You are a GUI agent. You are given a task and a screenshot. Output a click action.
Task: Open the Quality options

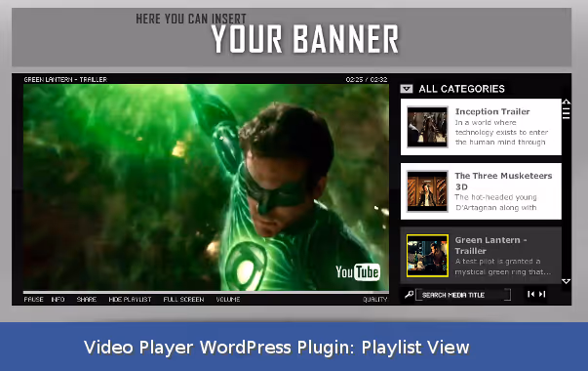[x=374, y=300]
